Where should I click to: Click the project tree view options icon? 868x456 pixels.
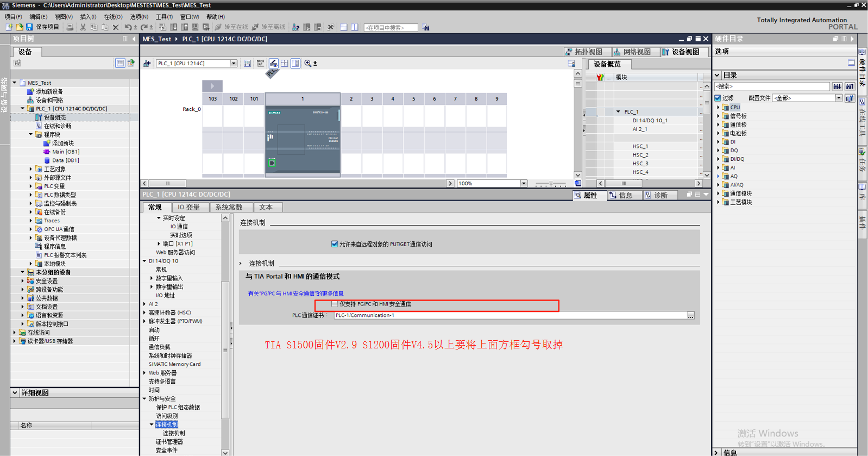(x=120, y=63)
